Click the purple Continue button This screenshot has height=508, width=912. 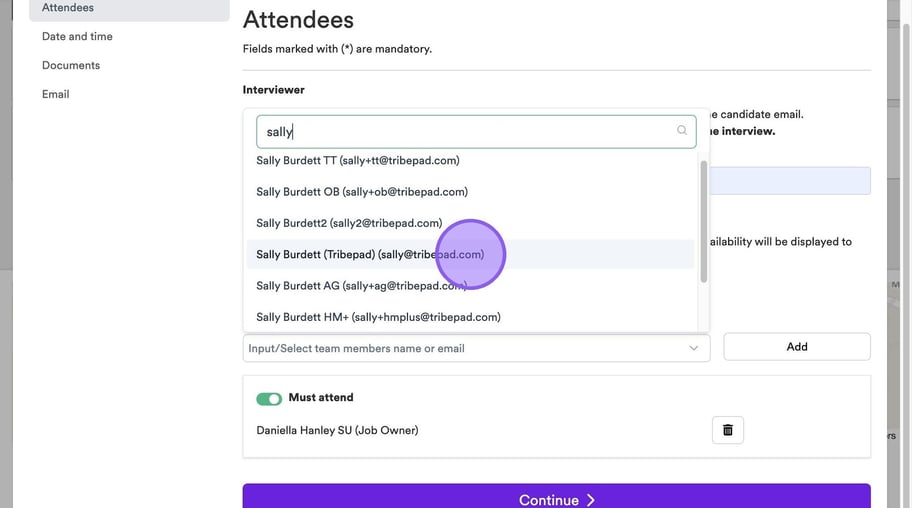pos(556,498)
